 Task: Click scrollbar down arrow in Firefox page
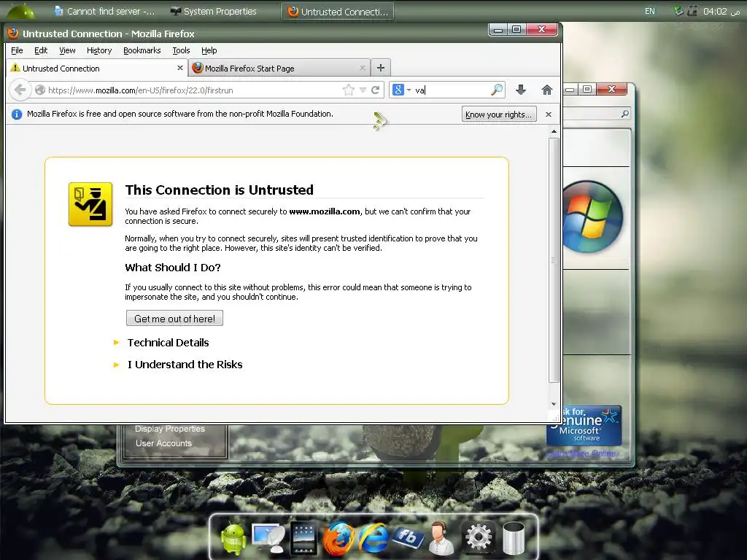[x=554, y=404]
